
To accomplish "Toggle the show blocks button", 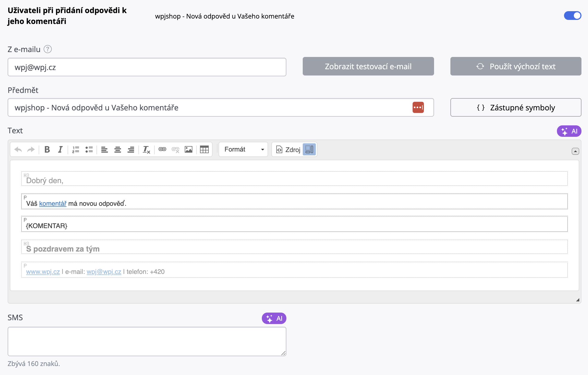I will pyautogui.click(x=309, y=149).
